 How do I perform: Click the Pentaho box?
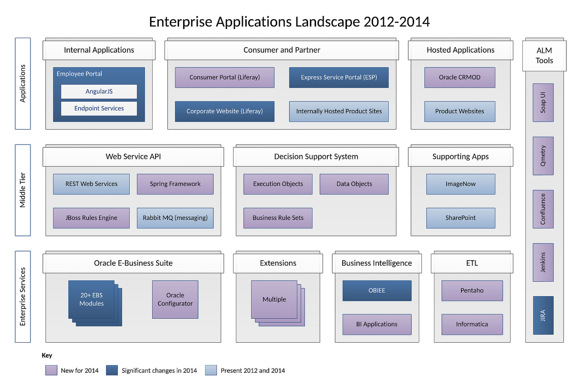pos(472,291)
